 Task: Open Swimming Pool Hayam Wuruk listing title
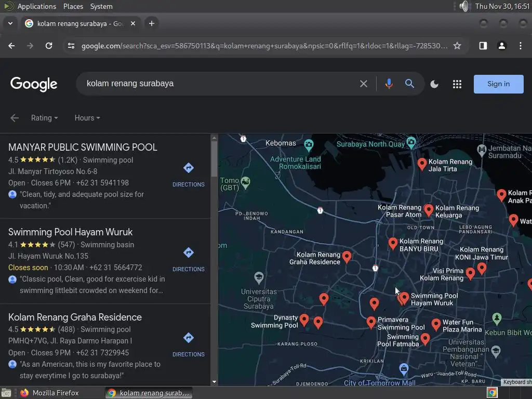(70, 232)
